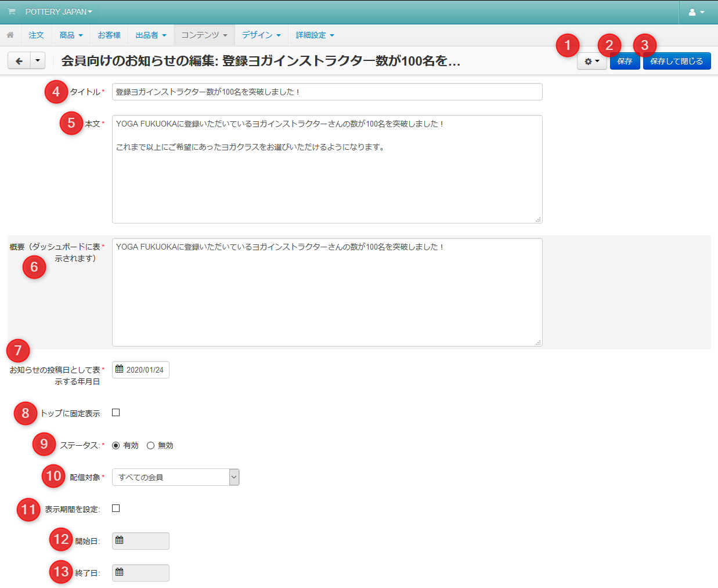
Task: Click calendar icon for posting date
Action: pos(120,369)
